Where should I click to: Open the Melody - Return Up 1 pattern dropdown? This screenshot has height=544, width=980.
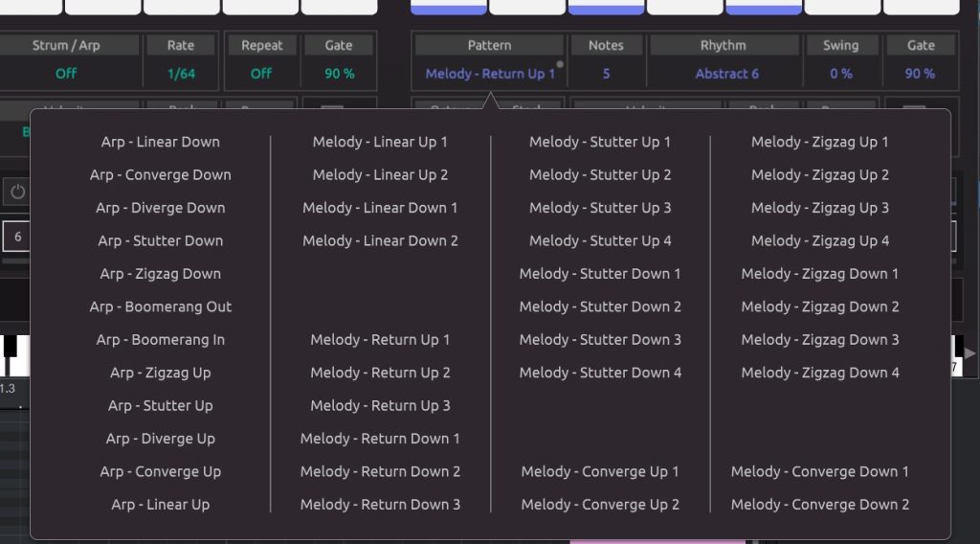[x=489, y=74]
